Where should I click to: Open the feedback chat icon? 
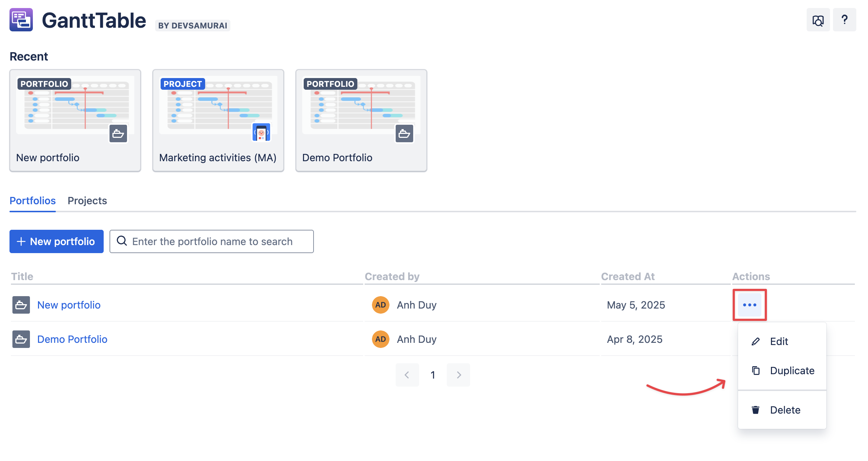coord(818,20)
